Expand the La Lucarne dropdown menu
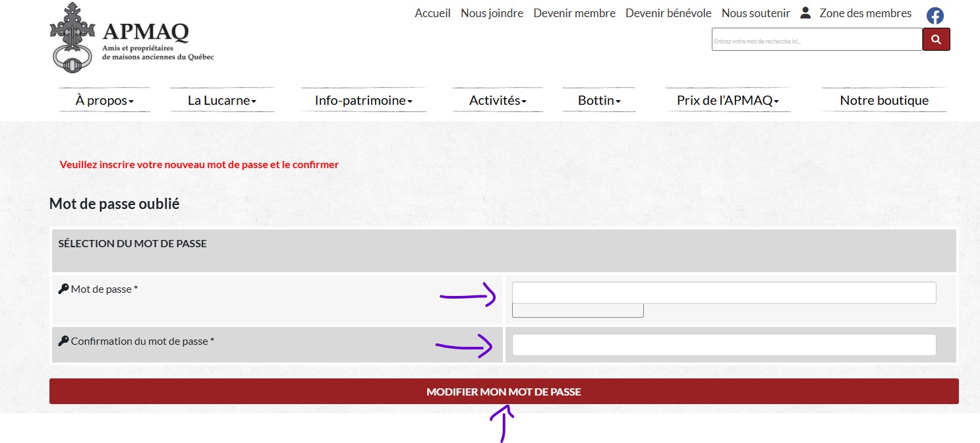This screenshot has width=980, height=443. point(221,101)
